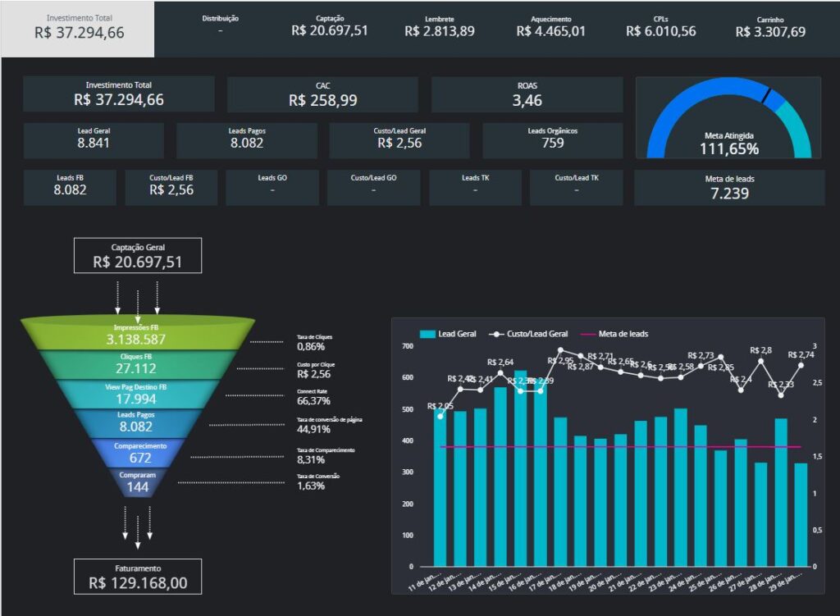840x616 pixels.
Task: Click the Meta Atingida gauge chart
Action: (x=728, y=119)
